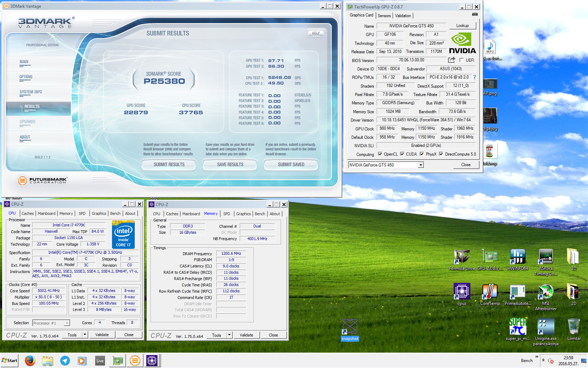Image resolution: width=588 pixels, height=368 pixels.
Task: Toggle the PhysX checkbox
Action: pyautogui.click(x=422, y=154)
